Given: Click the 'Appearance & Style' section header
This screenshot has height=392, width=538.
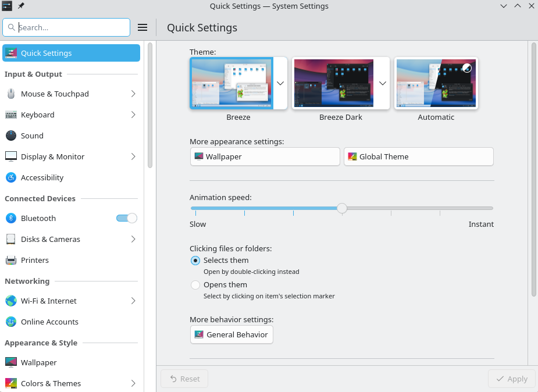Looking at the screenshot, I should click(41, 343).
